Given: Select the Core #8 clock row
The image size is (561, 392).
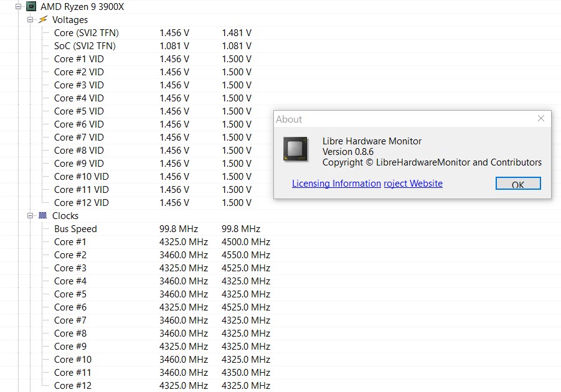Looking at the screenshot, I should coord(162,334).
